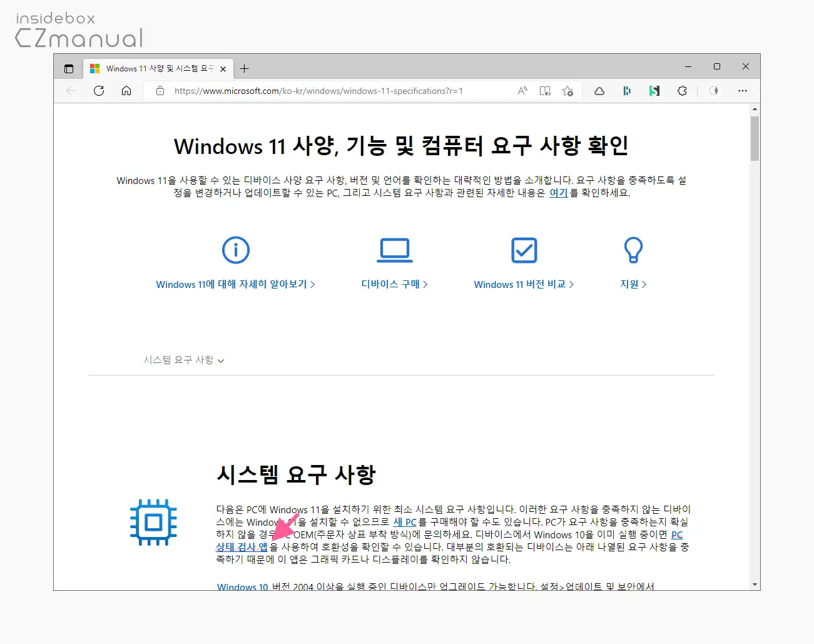
Task: Click the profile avatar icon
Action: coord(714,91)
